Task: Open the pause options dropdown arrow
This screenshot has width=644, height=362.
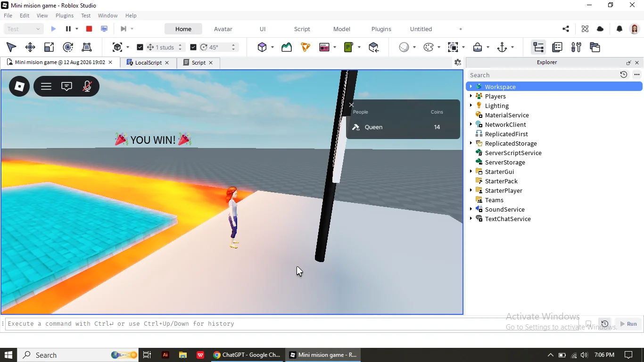Action: (77, 29)
